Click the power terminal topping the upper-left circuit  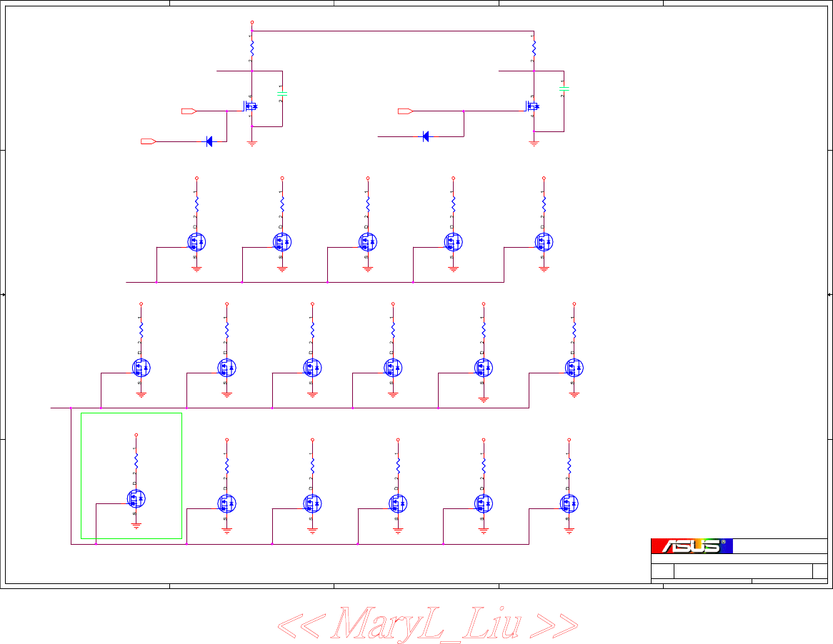pyautogui.click(x=251, y=22)
